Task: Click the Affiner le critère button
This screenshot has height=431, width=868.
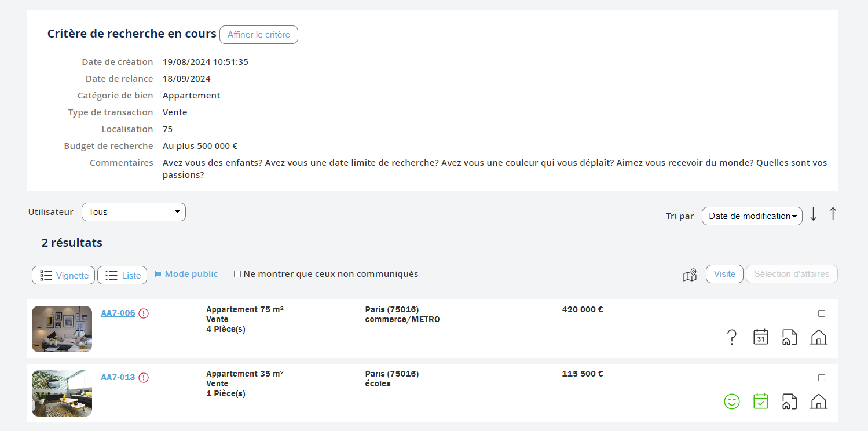Action: pyautogui.click(x=259, y=35)
